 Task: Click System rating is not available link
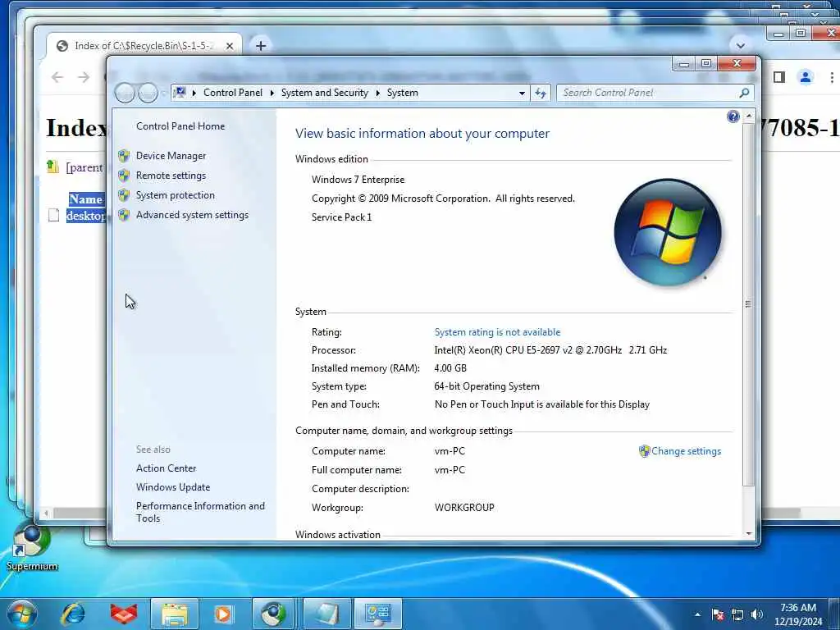[x=497, y=332]
